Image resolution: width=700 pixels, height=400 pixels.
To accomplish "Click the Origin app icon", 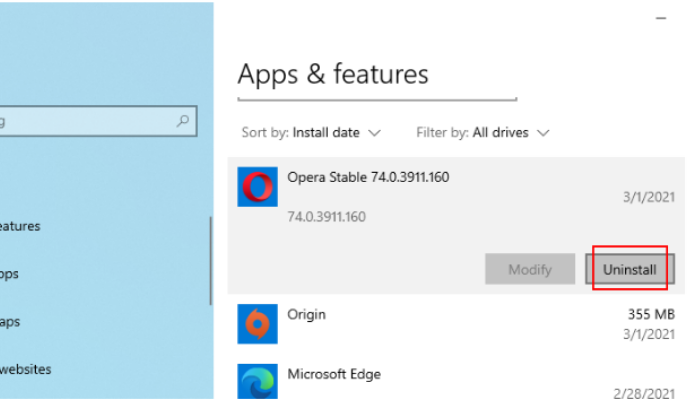I will (257, 324).
